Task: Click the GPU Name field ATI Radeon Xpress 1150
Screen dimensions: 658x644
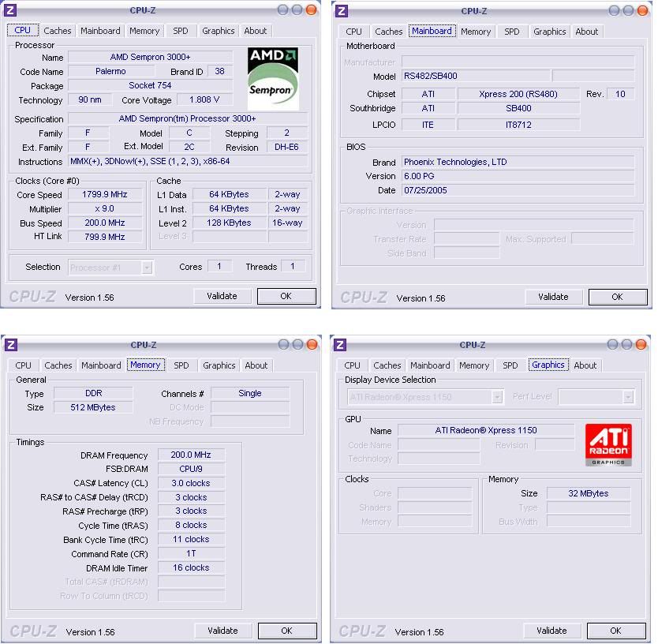Action: click(486, 430)
